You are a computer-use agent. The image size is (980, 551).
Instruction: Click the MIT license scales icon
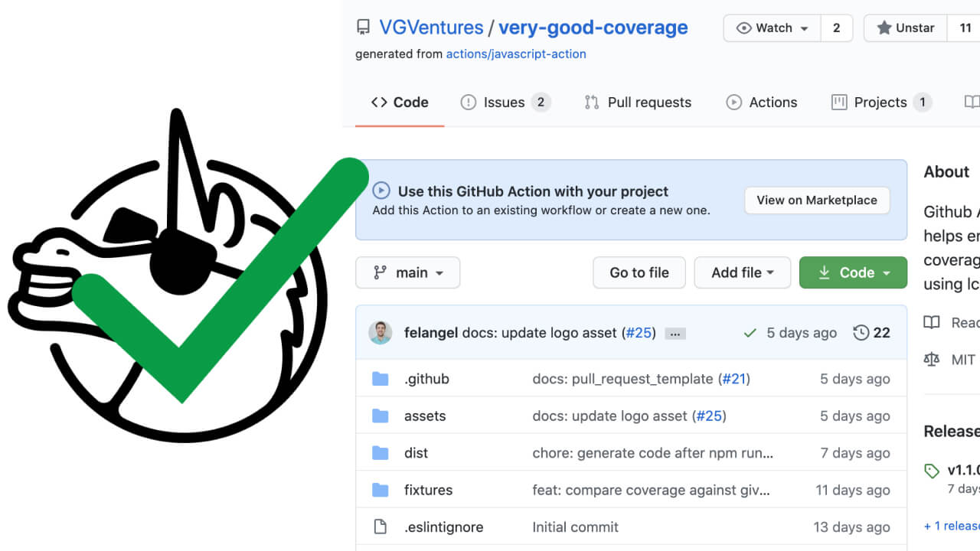pos(931,359)
